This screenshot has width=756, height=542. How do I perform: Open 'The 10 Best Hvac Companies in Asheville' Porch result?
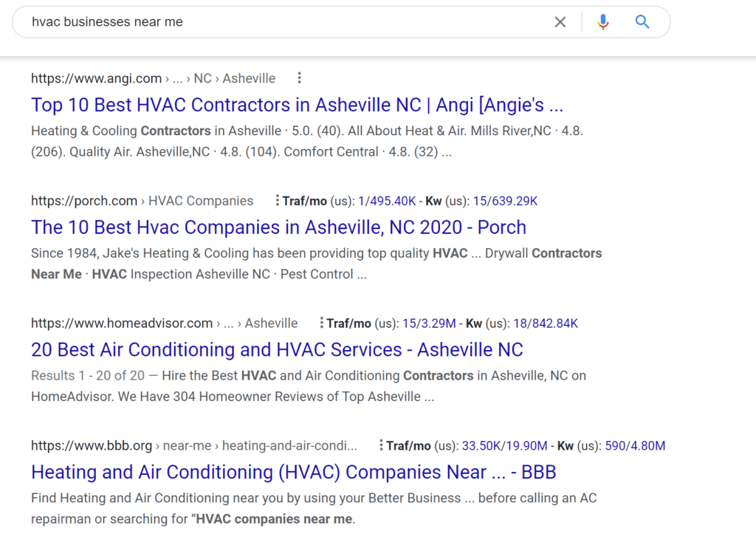[x=278, y=227]
